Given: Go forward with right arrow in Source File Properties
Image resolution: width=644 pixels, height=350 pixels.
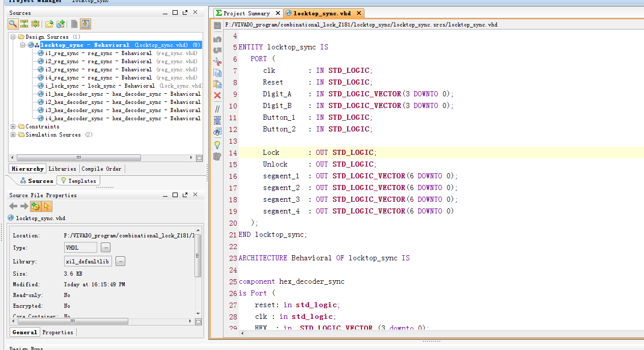Looking at the screenshot, I should [24, 206].
